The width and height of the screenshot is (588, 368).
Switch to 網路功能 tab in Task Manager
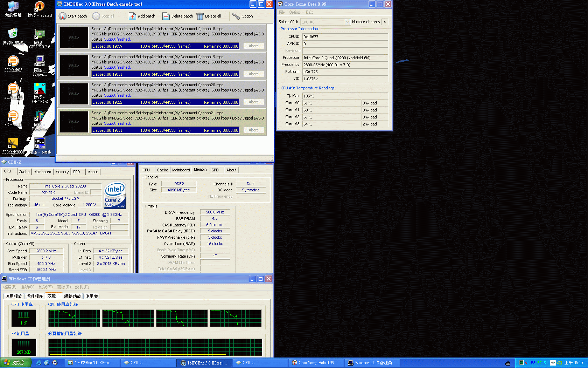tap(72, 297)
